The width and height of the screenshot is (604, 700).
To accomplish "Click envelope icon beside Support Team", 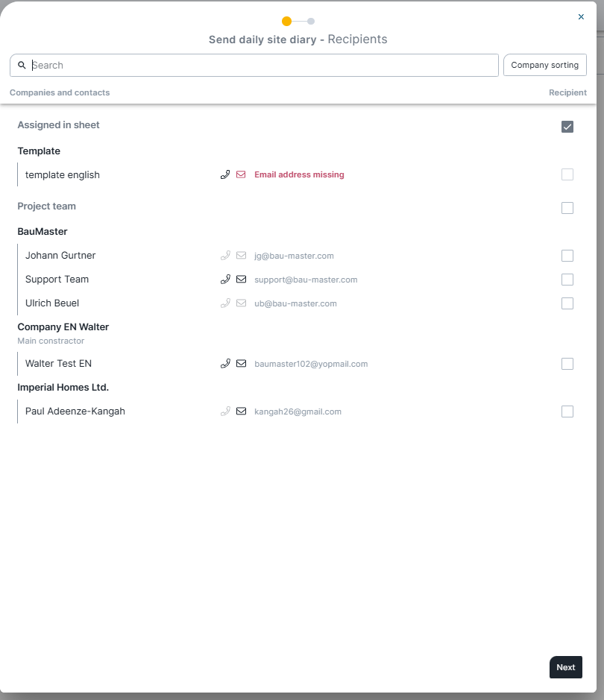I will [x=241, y=280].
